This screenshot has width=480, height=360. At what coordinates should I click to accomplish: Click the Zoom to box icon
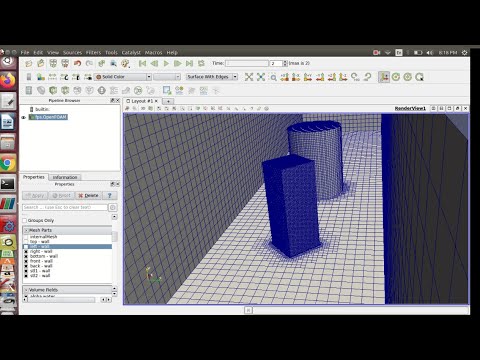273,77
